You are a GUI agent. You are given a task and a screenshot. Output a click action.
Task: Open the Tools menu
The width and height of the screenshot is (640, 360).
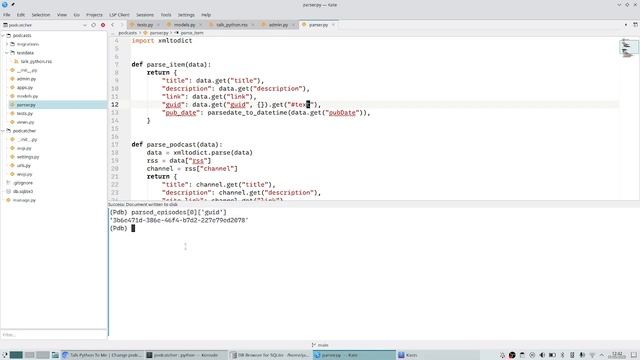(x=166, y=15)
